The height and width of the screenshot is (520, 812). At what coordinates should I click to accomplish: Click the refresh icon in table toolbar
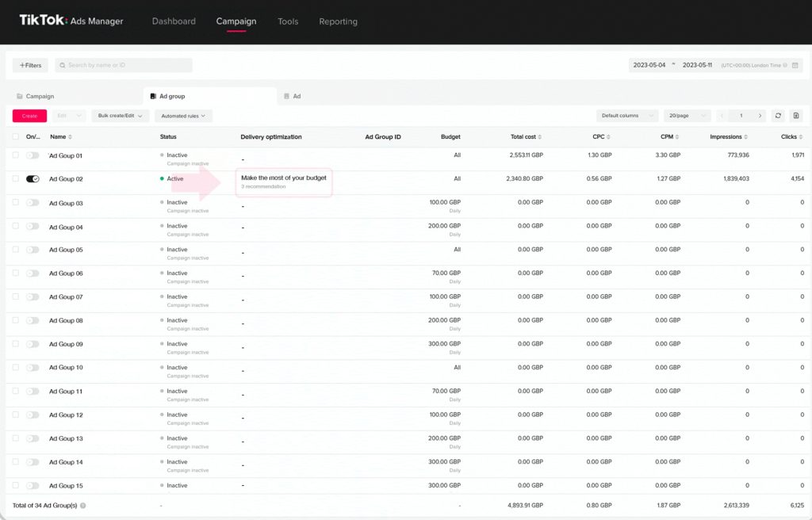tap(778, 116)
